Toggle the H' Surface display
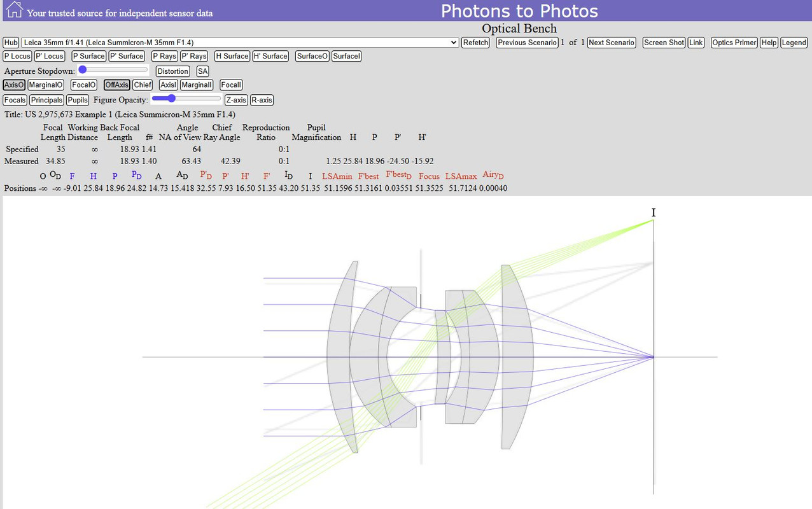Screen dimensions: 812x509 click(270, 56)
